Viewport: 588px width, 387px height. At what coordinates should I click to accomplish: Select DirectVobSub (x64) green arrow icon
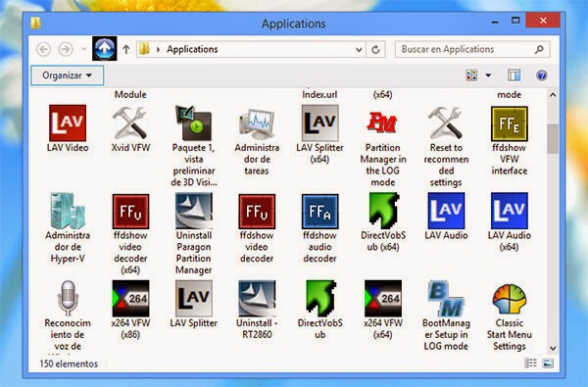[x=383, y=211]
